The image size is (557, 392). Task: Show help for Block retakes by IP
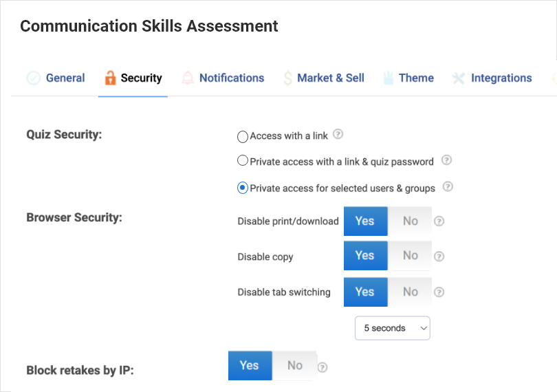coord(323,367)
